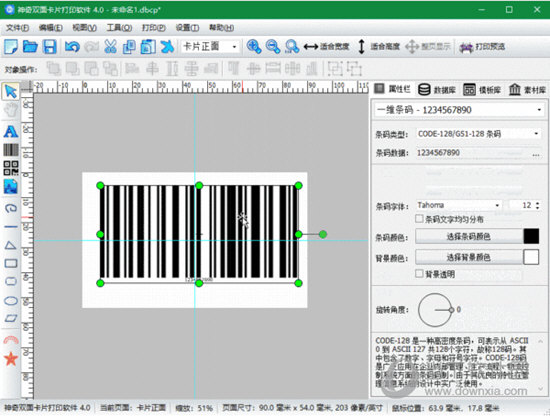The width and height of the screenshot is (550, 418).
Task: Open the 文件 menu
Action: click(x=17, y=28)
